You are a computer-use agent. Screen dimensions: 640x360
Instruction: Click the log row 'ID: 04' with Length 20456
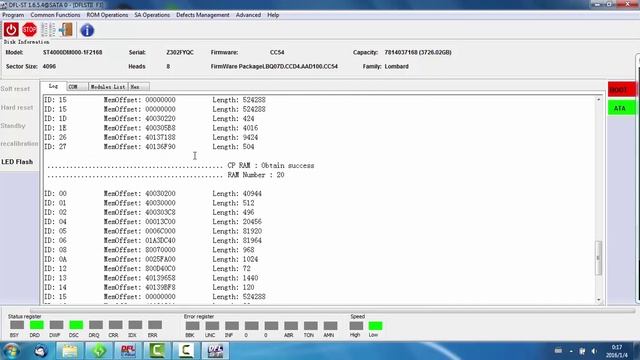click(x=153, y=222)
